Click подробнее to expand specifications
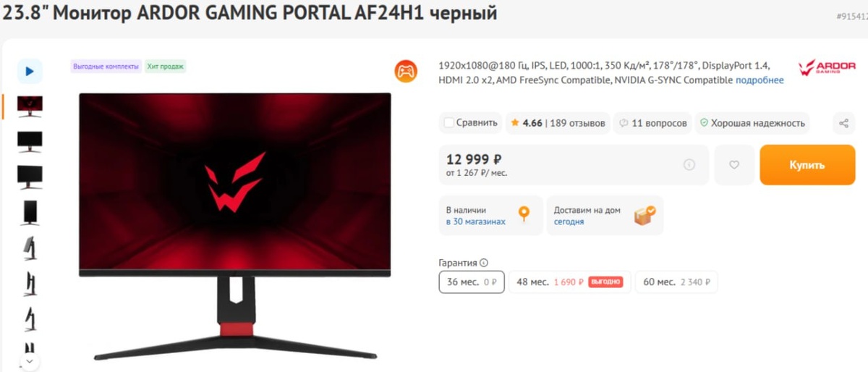Image resolution: width=868 pixels, height=372 pixels. click(x=759, y=80)
